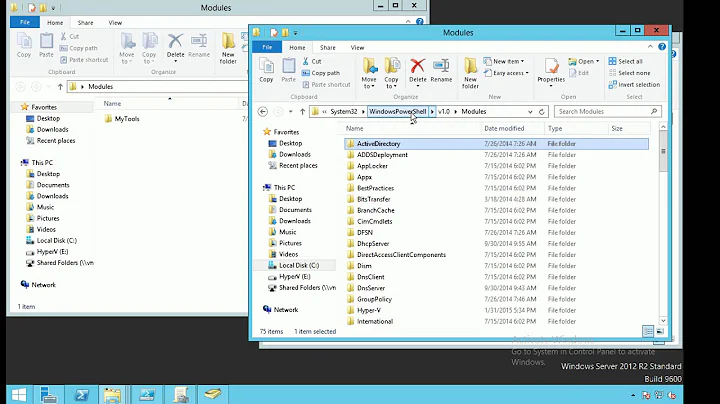Image resolution: width=720 pixels, height=404 pixels.
Task: Open Help icon in front window
Action: [x=662, y=47]
